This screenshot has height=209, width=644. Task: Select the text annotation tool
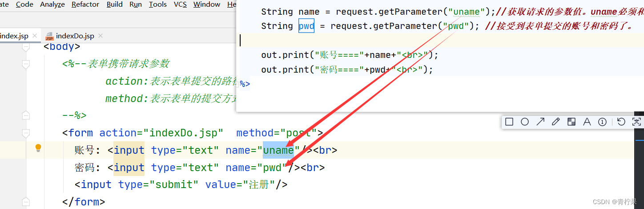point(587,122)
